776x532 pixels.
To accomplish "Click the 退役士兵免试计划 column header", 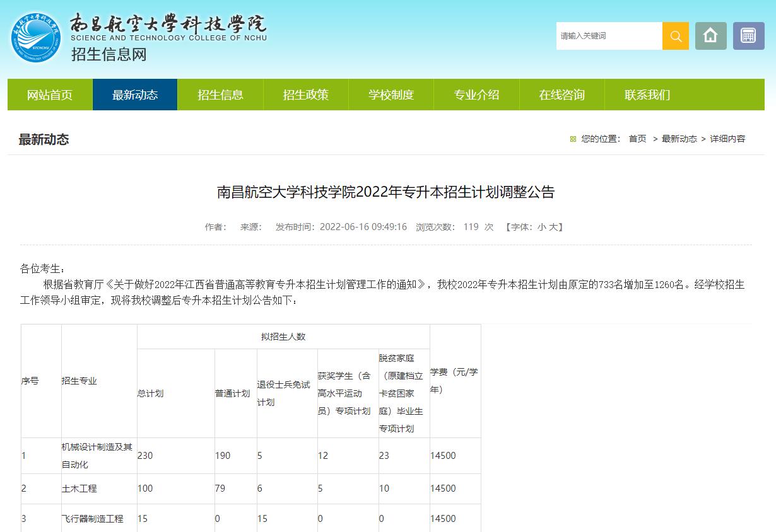I will click(x=286, y=393).
